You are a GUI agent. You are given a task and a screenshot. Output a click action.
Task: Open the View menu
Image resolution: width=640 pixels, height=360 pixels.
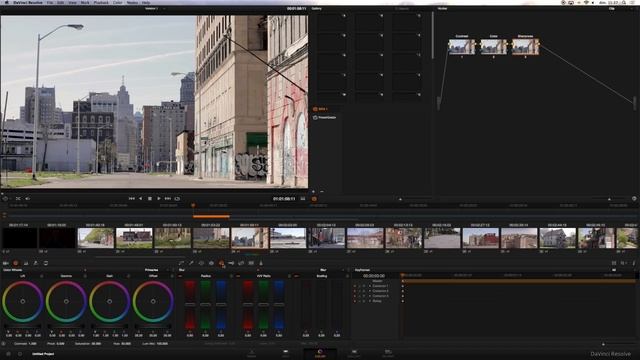[x=72, y=2]
